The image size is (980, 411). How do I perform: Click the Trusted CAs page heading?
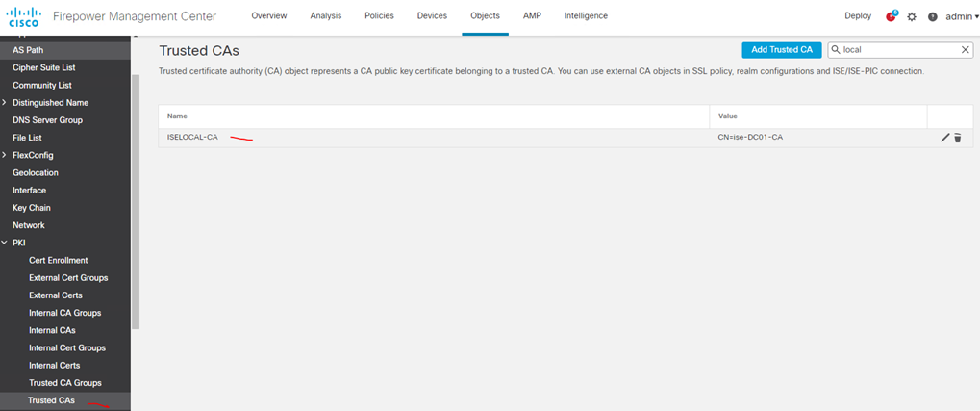[199, 51]
